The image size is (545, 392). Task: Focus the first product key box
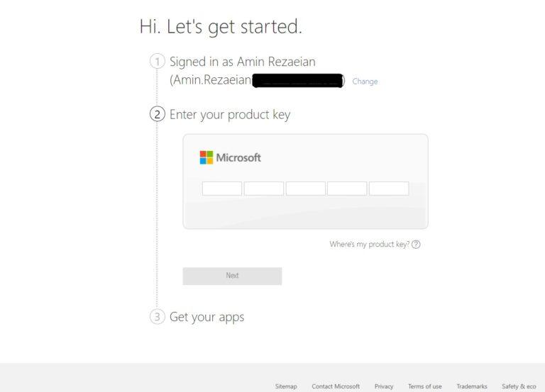[222, 189]
